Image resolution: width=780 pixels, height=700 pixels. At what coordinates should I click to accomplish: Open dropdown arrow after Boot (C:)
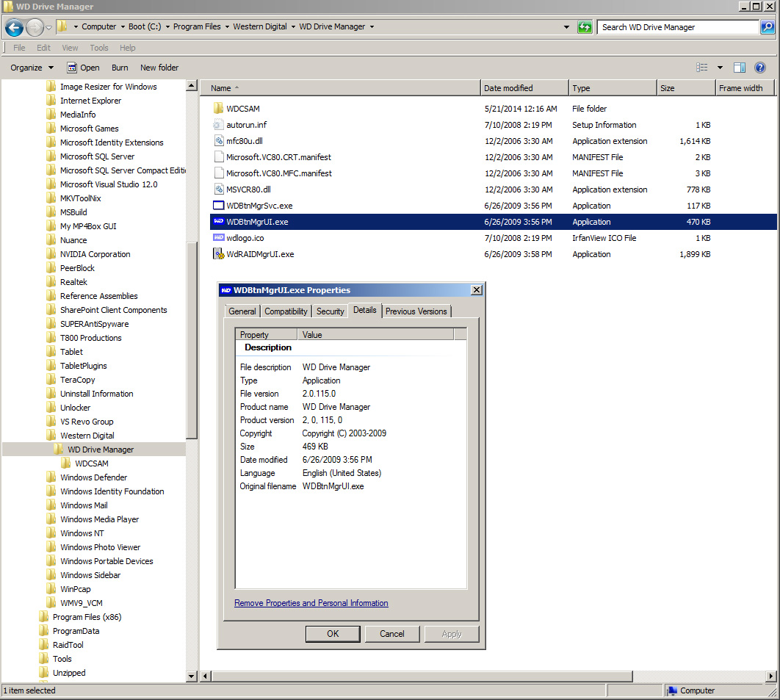click(167, 27)
